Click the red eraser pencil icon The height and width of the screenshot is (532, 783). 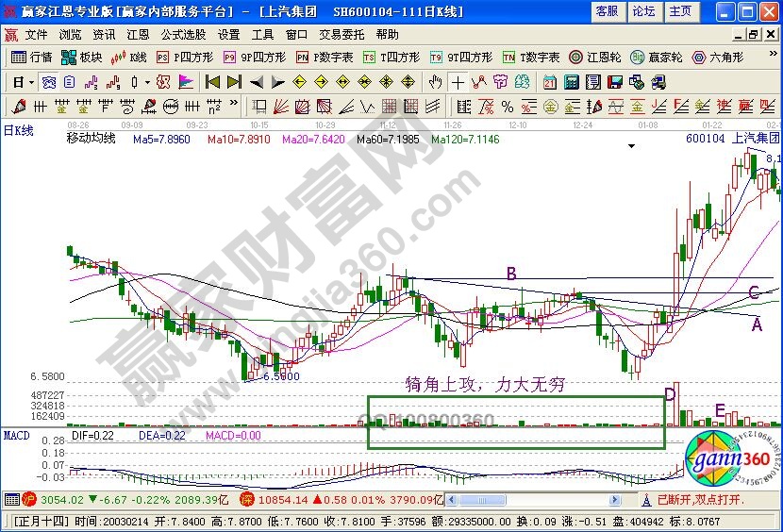point(19,107)
